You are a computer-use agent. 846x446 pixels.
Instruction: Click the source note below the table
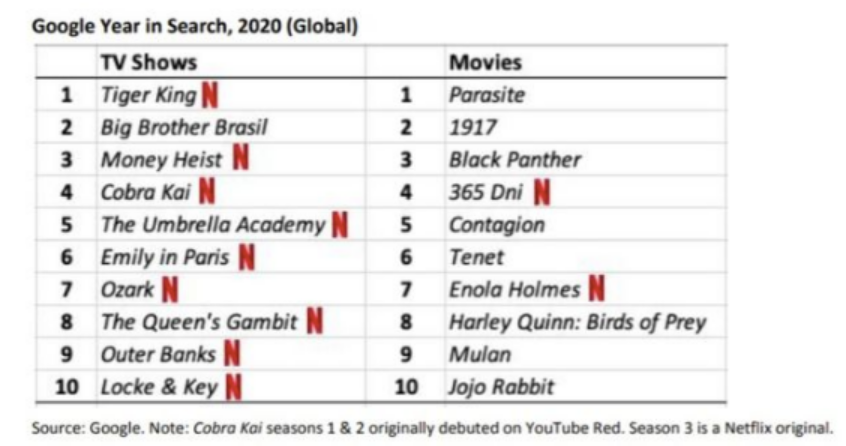click(x=432, y=428)
